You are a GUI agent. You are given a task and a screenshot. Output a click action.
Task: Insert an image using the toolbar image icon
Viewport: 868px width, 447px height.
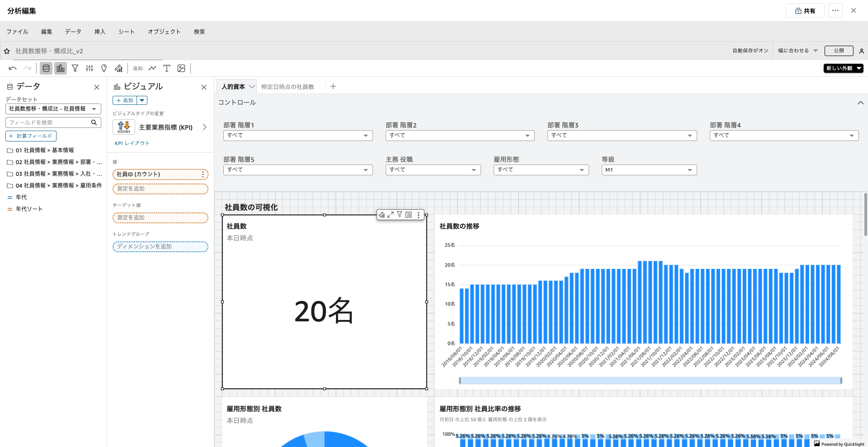pos(181,68)
